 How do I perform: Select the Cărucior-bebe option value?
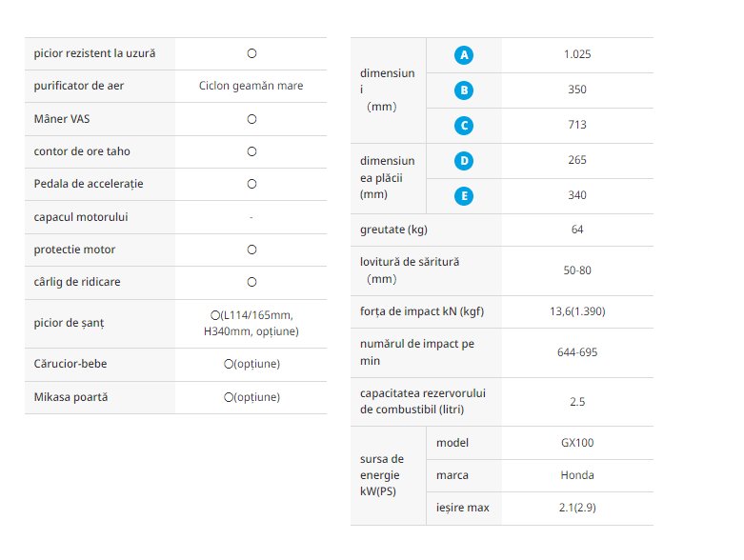pos(251,364)
